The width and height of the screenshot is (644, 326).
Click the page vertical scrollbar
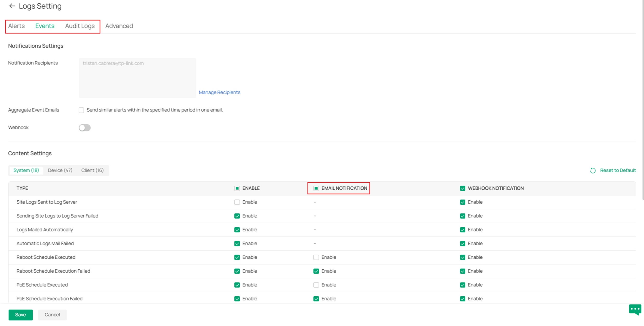(x=643, y=100)
